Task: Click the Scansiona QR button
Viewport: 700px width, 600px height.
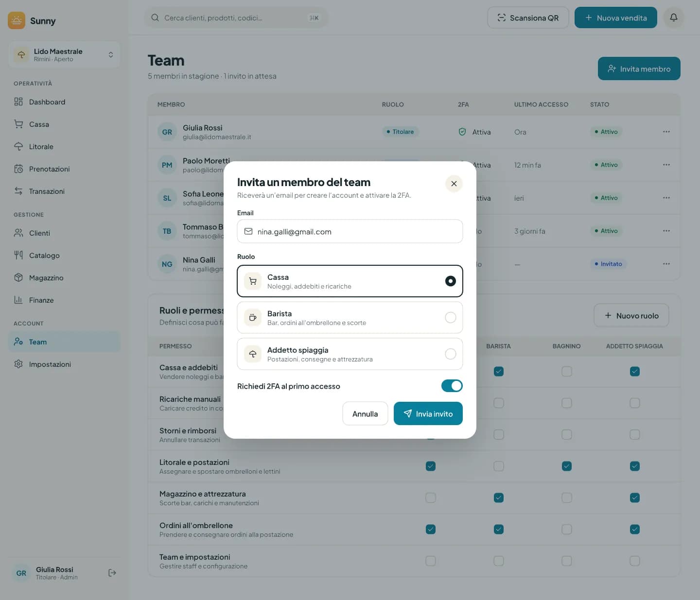Action: (x=528, y=17)
